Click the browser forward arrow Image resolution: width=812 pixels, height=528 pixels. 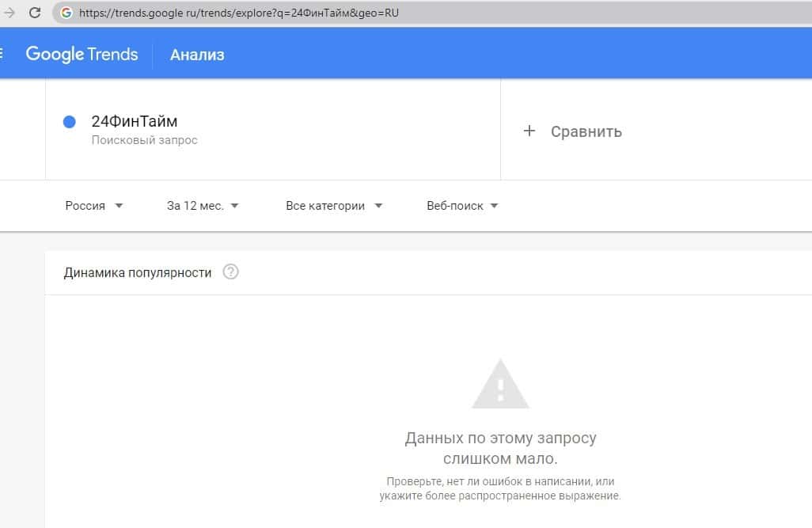coord(9,13)
